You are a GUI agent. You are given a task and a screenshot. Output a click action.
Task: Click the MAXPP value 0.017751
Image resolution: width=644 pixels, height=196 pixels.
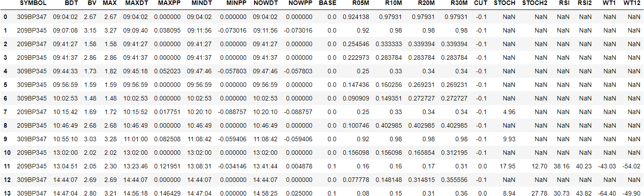[167, 112]
